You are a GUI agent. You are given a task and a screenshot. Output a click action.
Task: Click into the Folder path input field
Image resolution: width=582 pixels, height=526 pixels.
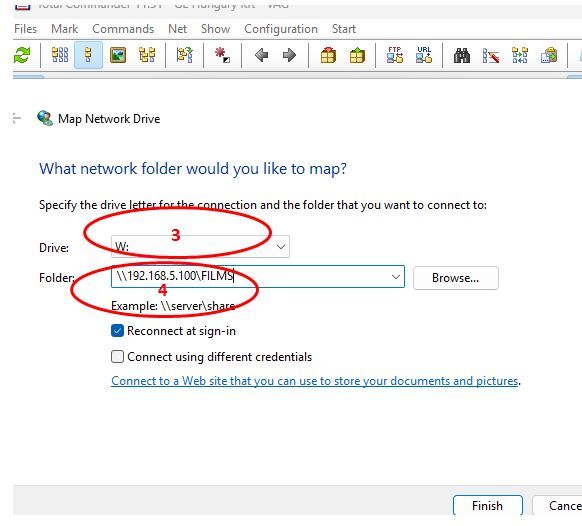[x=258, y=277]
